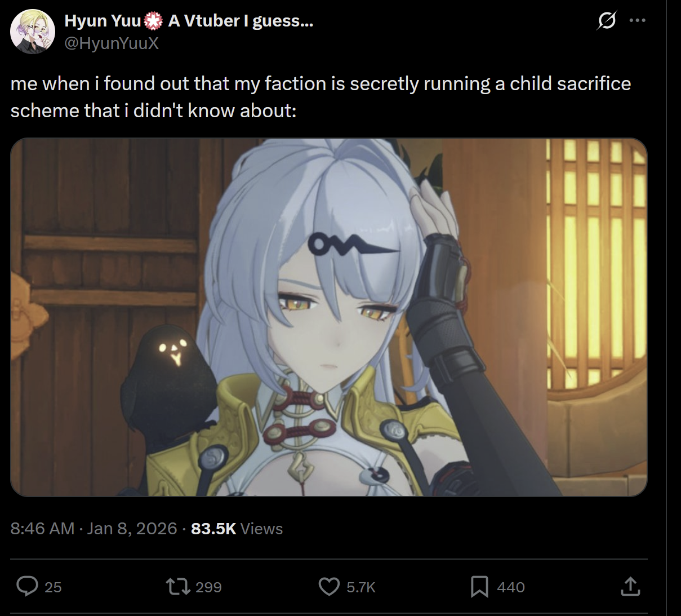Click the repost count 299
Screen dimensions: 681x616
(208, 587)
